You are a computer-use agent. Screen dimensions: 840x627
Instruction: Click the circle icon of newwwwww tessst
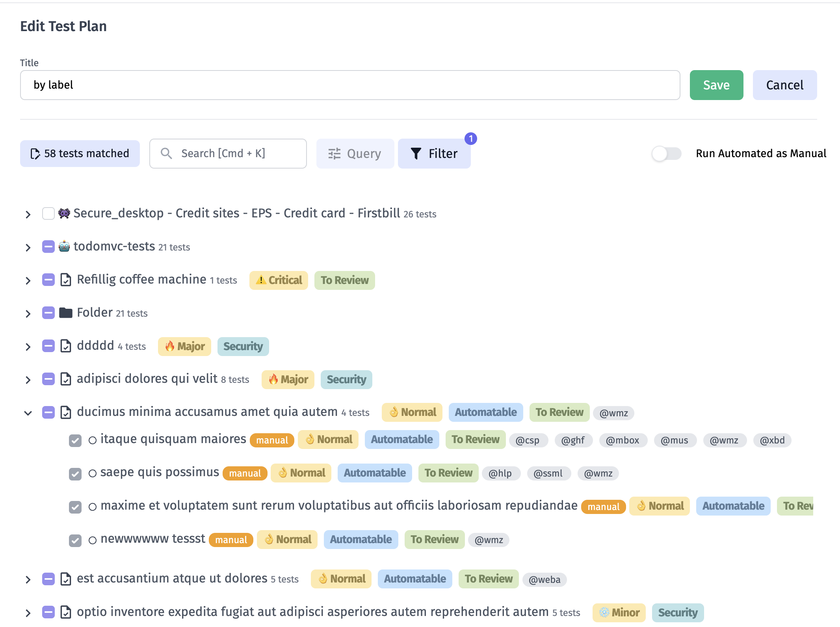93,540
